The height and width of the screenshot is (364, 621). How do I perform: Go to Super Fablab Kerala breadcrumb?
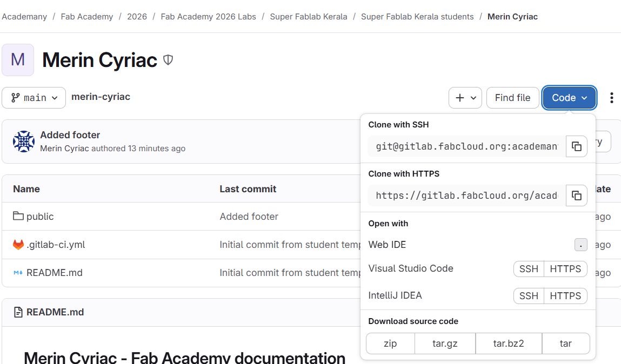[308, 16]
